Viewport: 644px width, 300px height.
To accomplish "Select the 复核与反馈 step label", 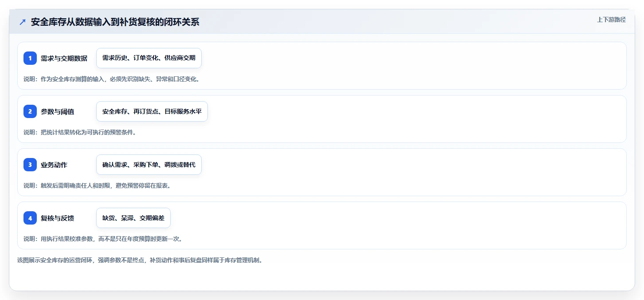I will (57, 218).
